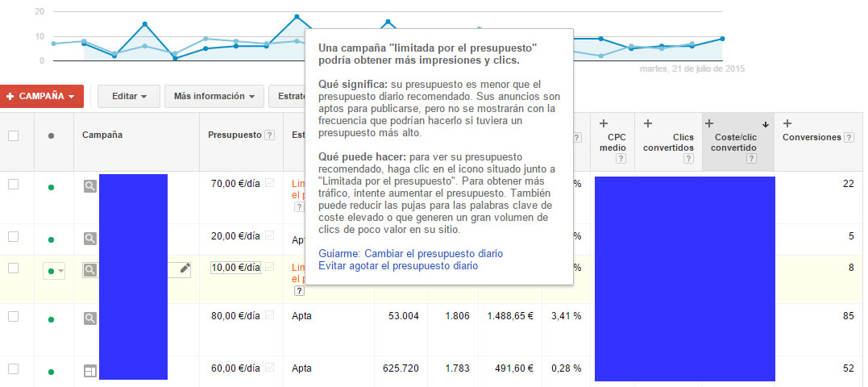Click the conversions value 85
The image size is (868, 387).
(849, 316)
